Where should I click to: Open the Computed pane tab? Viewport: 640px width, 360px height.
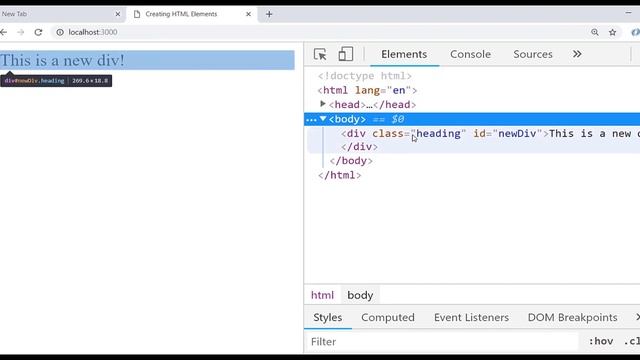(388, 318)
